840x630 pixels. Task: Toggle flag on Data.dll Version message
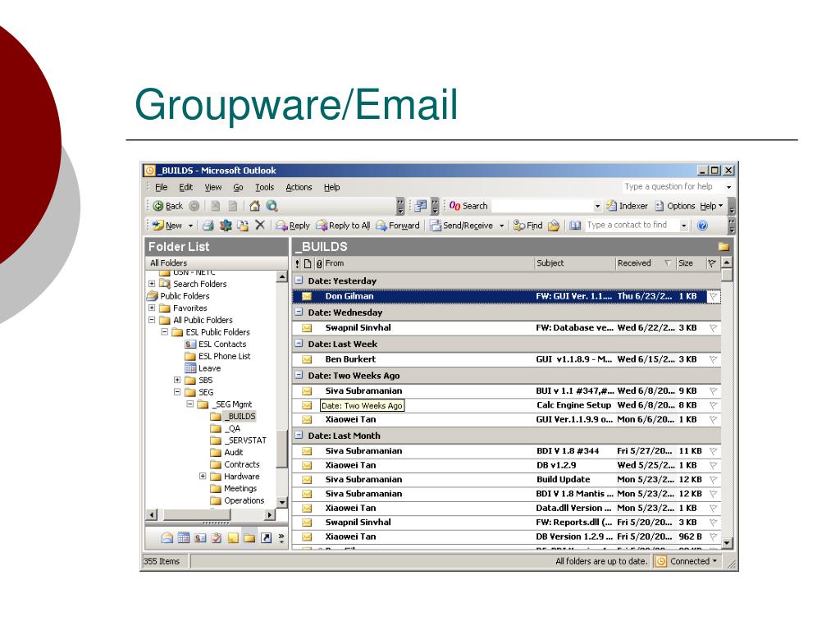713,508
